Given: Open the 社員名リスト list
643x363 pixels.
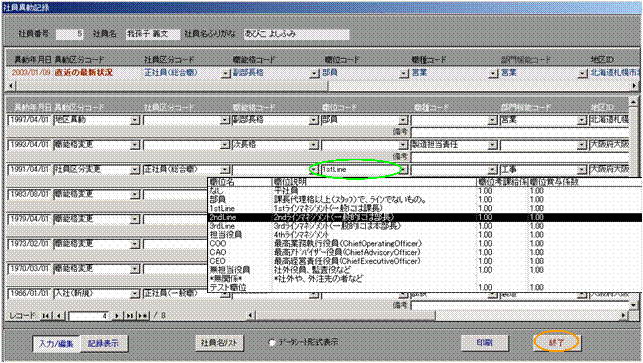Looking at the screenshot, I should pyautogui.click(x=219, y=343).
